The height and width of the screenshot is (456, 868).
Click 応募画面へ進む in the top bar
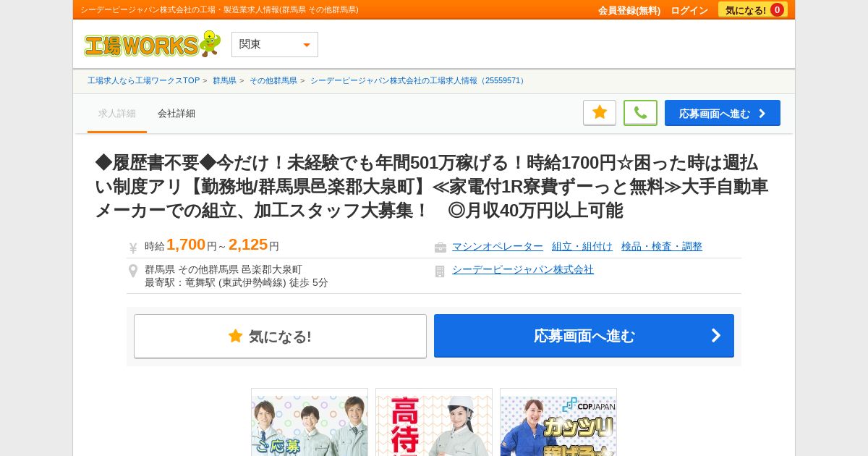(723, 113)
